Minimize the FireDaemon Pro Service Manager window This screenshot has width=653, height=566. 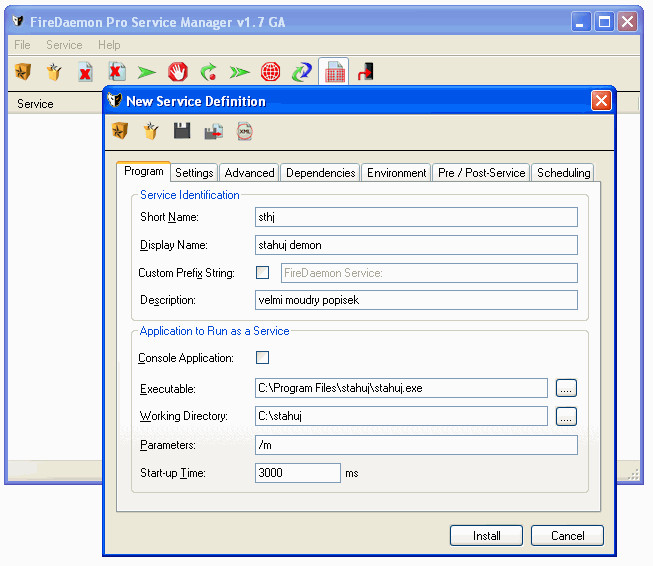click(581, 22)
